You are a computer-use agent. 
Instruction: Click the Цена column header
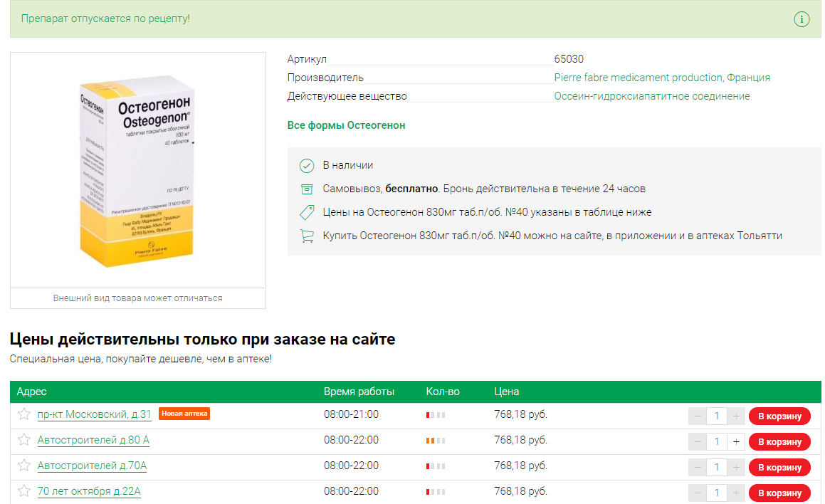pos(506,392)
